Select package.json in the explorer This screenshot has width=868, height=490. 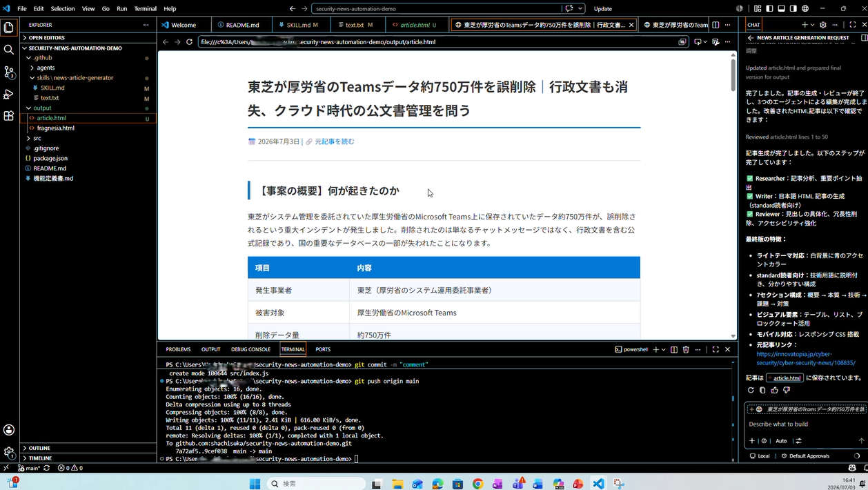(88, 158)
